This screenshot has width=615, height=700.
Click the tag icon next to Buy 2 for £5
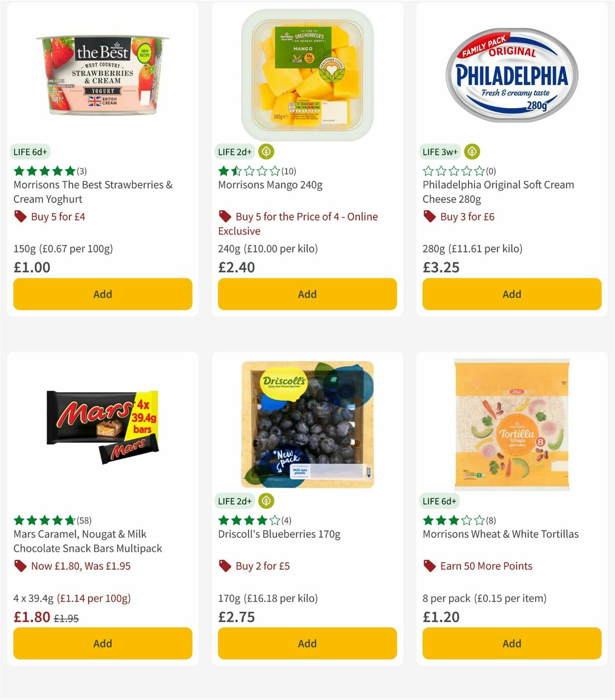coord(224,566)
